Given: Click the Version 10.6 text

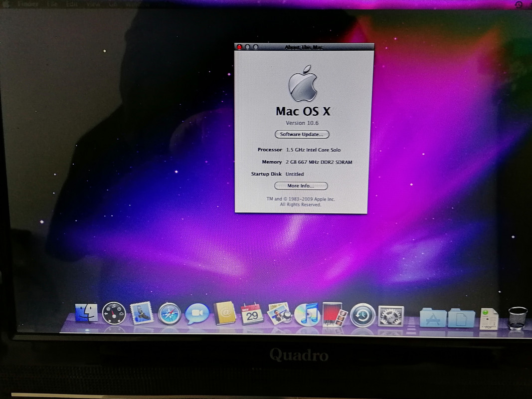Looking at the screenshot, I should point(302,123).
